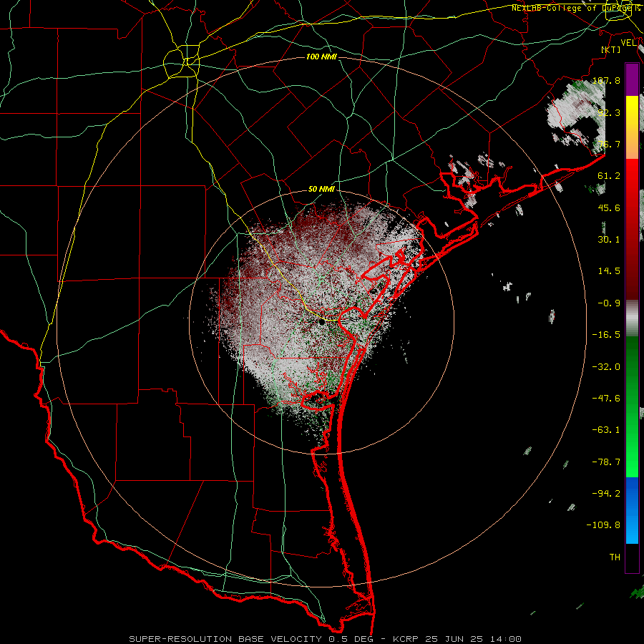Image resolution: width=644 pixels, height=644 pixels.
Task: Click the 107.8 value on velocity scale
Action: tap(606, 80)
